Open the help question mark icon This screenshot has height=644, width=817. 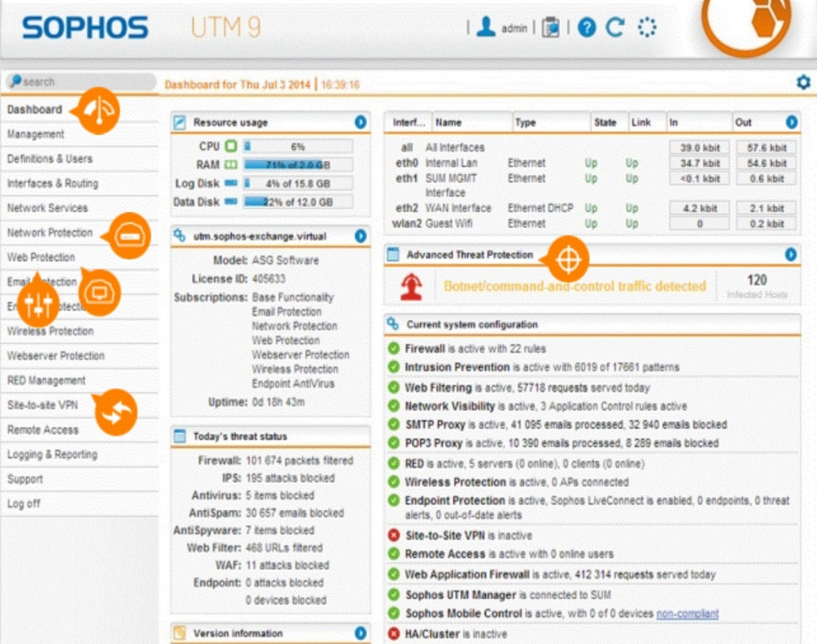point(587,28)
